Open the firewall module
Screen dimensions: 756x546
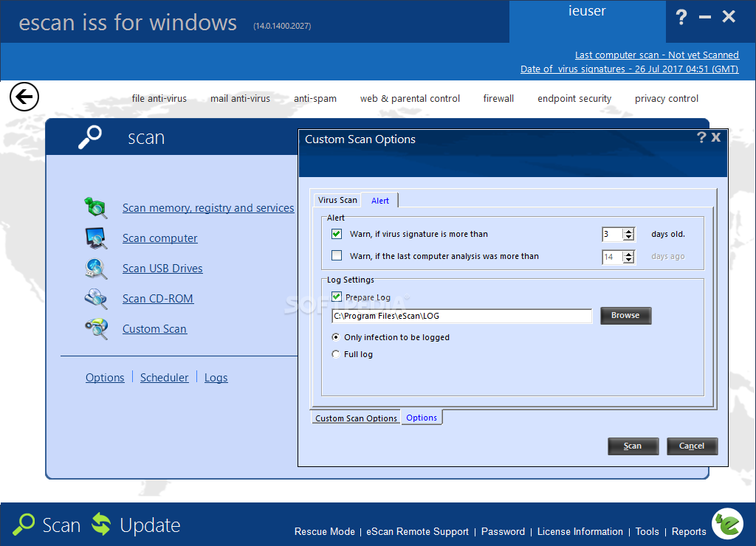pos(498,98)
